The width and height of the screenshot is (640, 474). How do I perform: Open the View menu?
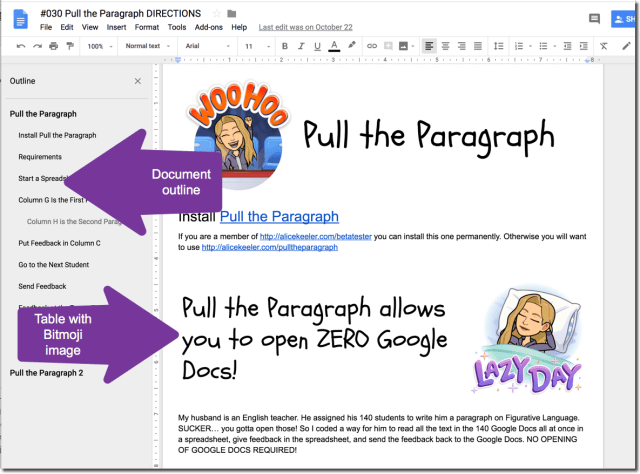(x=90, y=27)
